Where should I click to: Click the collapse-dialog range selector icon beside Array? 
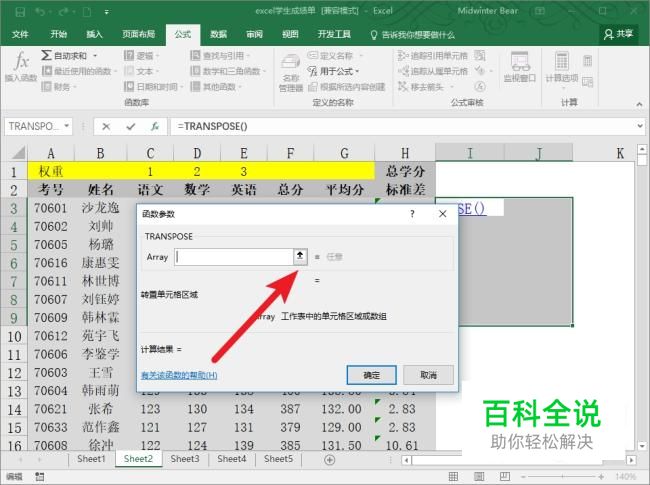tap(298, 256)
